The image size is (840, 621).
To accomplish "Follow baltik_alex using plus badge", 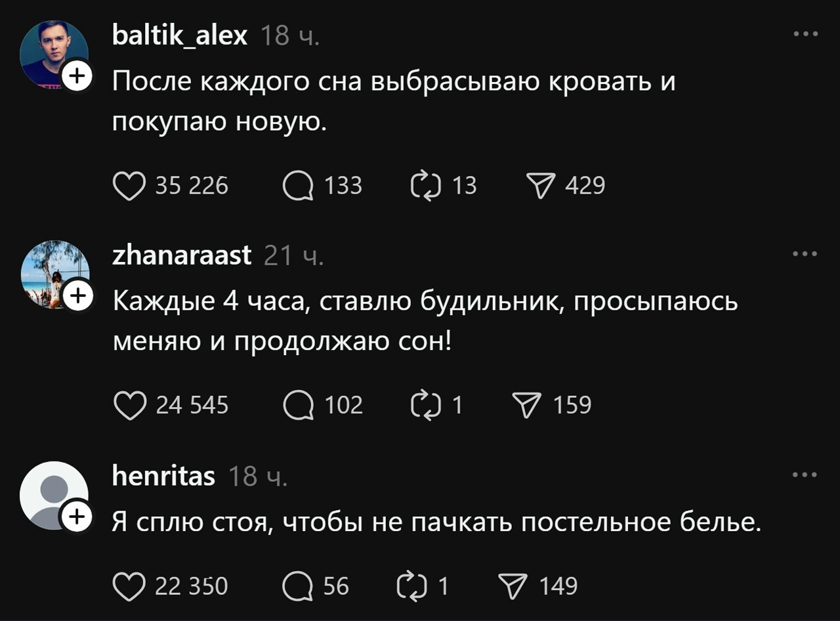I will pyautogui.click(x=77, y=77).
